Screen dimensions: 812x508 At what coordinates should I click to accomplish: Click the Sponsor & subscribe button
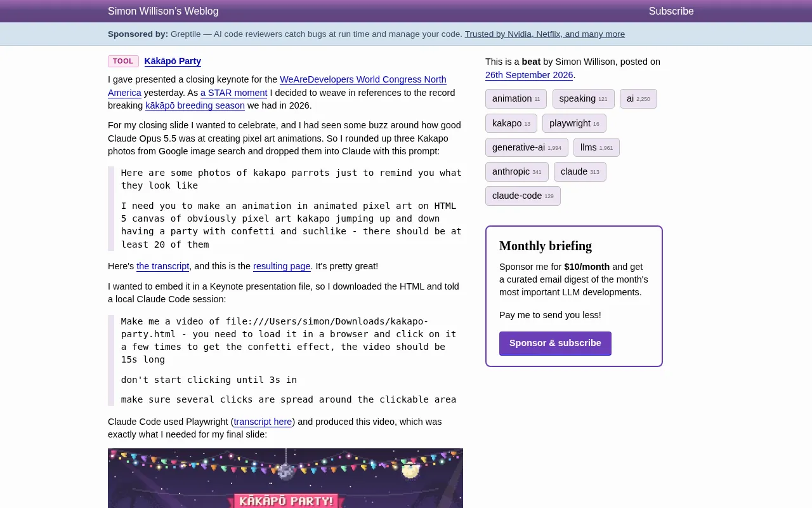pyautogui.click(x=555, y=343)
